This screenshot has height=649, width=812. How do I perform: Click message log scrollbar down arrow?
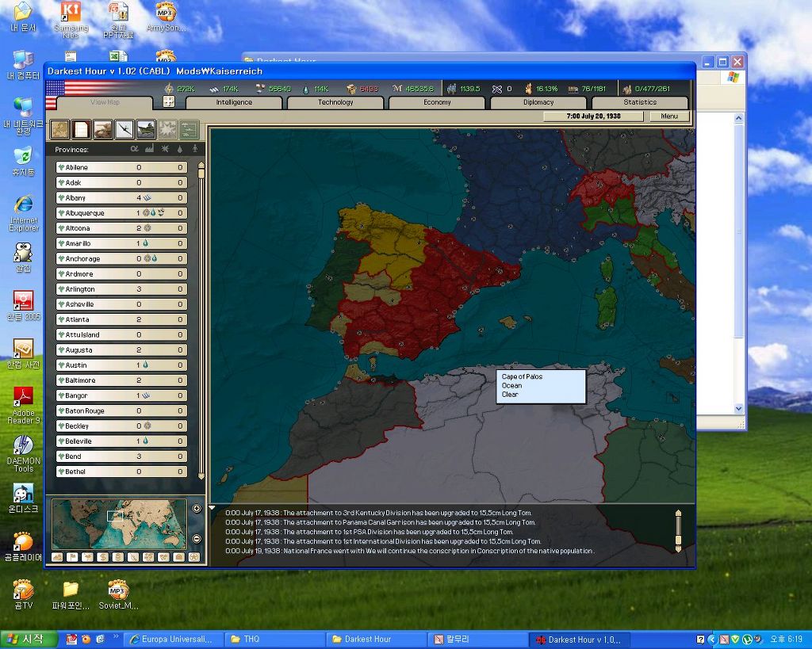click(x=678, y=549)
